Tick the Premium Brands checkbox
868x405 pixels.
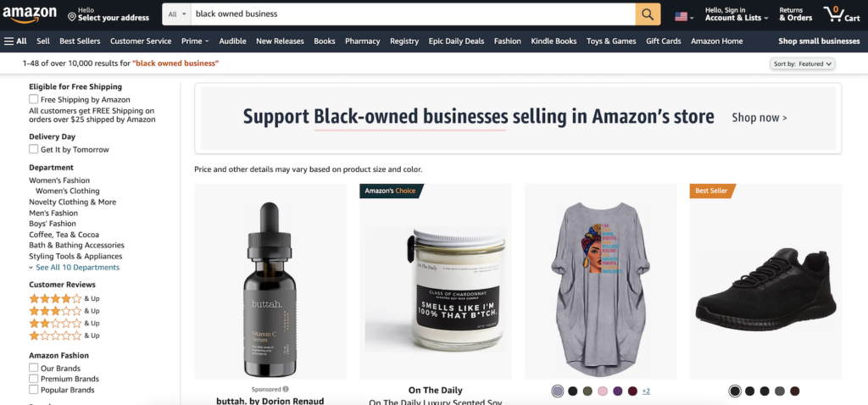34,379
